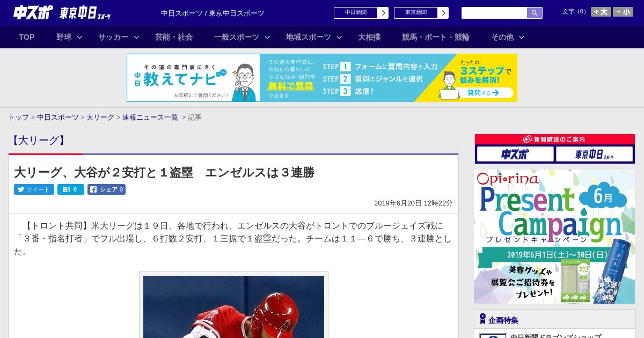Image resolution: width=644 pixels, height=338 pixels.
Task: Click the 企画特集 heading
Action: 503,320
